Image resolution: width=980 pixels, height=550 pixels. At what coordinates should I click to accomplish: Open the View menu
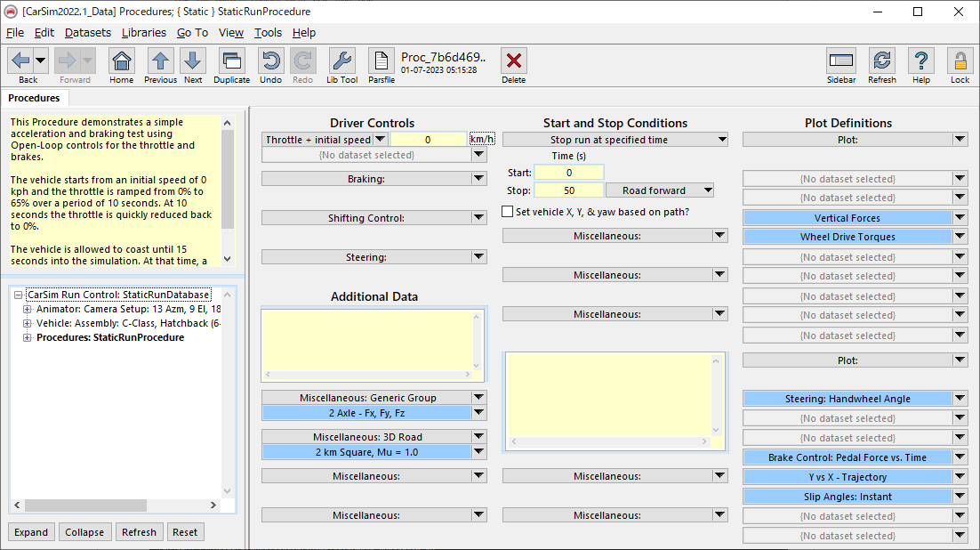click(230, 33)
